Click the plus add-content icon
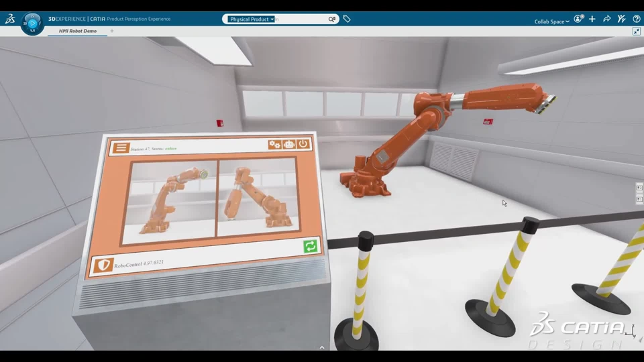This screenshot has height=362, width=644. coord(592,19)
